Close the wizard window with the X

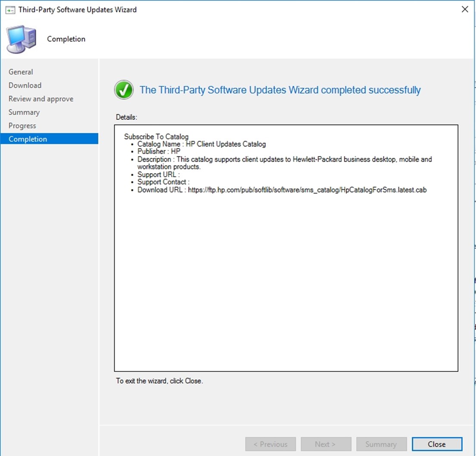(465, 9)
